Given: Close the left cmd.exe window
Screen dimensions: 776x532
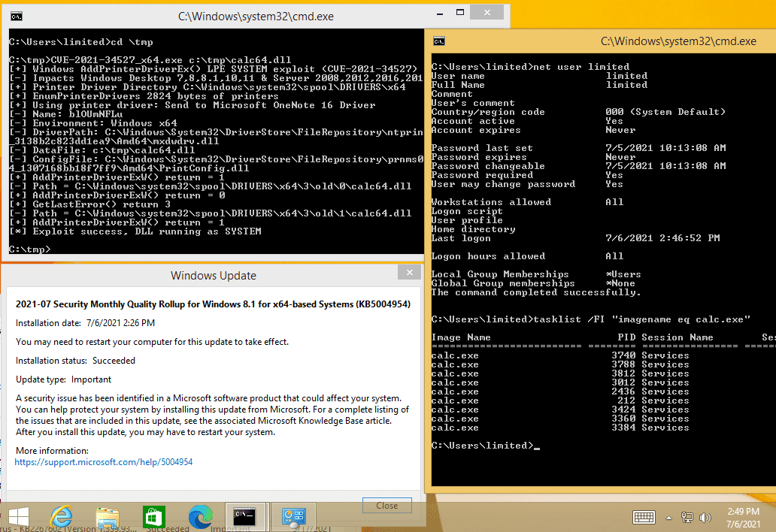Looking at the screenshot, I should [x=487, y=12].
